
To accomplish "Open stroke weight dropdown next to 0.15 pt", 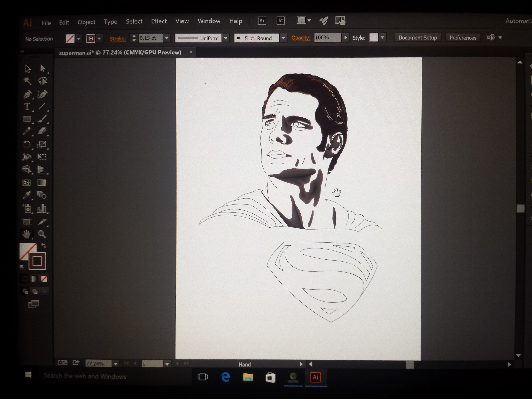I will click(166, 38).
